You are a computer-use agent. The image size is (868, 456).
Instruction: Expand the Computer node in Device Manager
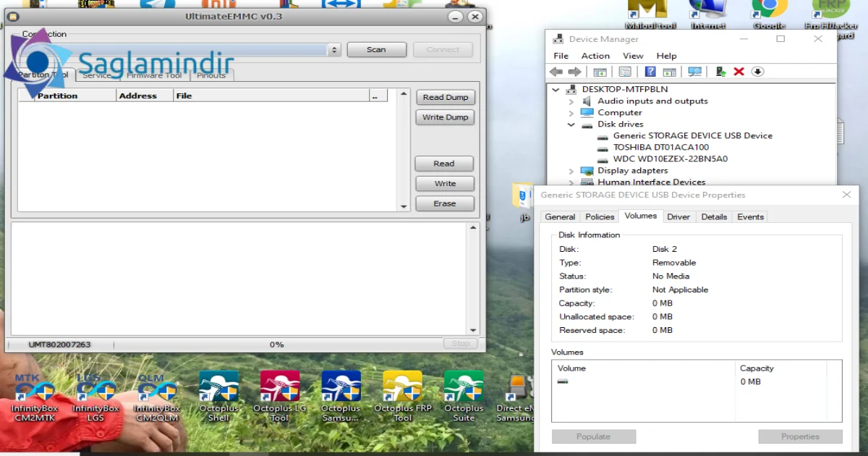[571, 113]
